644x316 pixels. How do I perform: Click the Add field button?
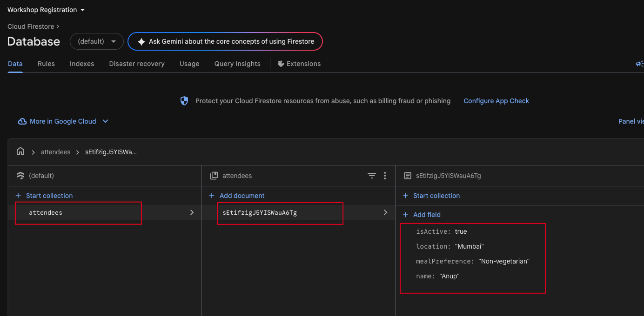pyautogui.click(x=422, y=215)
